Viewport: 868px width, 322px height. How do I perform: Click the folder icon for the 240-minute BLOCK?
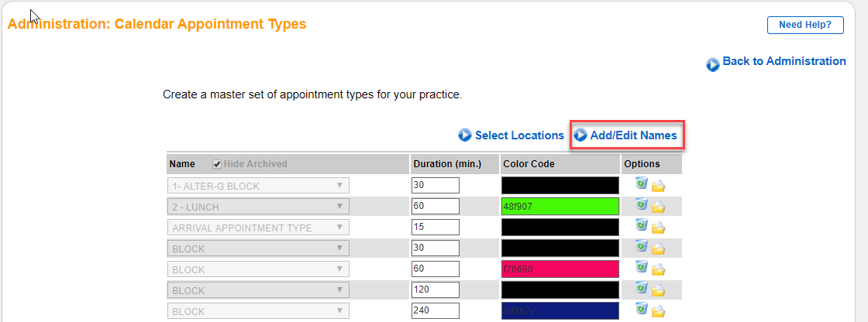pos(659,311)
